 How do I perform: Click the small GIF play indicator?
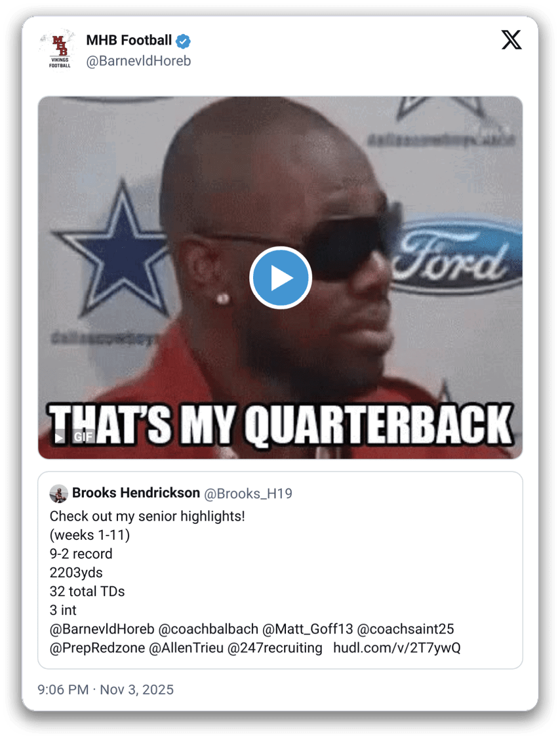58,437
